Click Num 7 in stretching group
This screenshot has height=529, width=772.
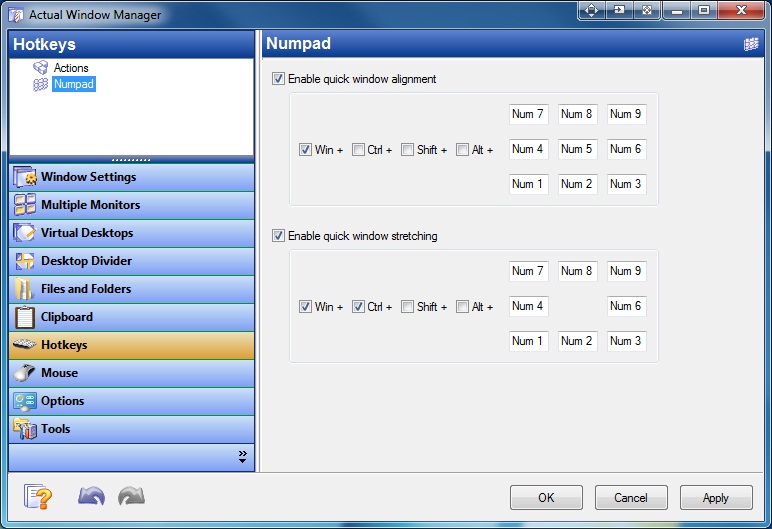pyautogui.click(x=528, y=271)
